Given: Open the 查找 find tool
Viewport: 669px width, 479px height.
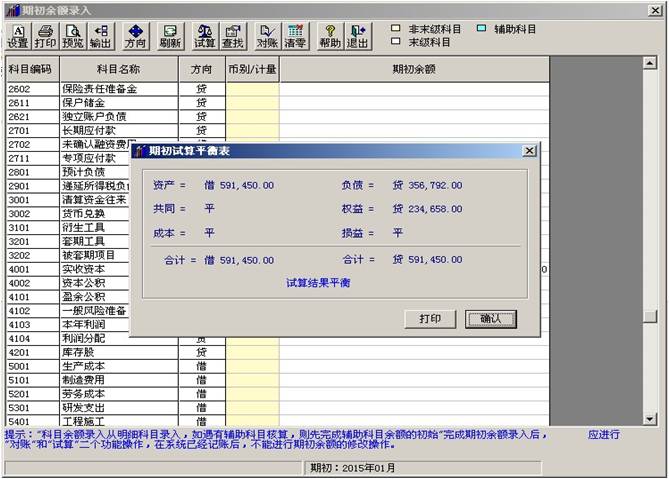Looking at the screenshot, I should coord(232,37).
